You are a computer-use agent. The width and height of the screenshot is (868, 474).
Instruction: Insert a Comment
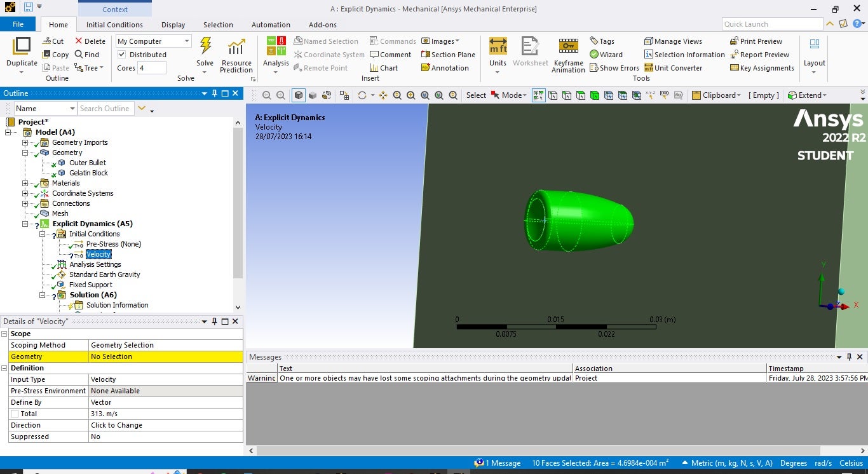[x=390, y=55]
